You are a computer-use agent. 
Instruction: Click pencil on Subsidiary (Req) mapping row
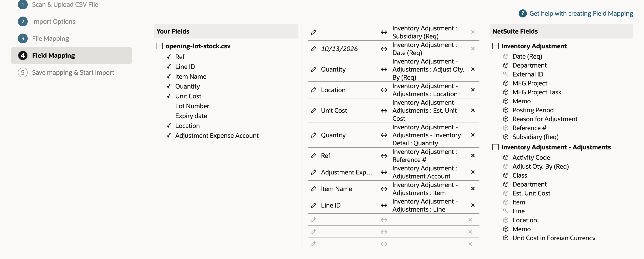tap(313, 32)
